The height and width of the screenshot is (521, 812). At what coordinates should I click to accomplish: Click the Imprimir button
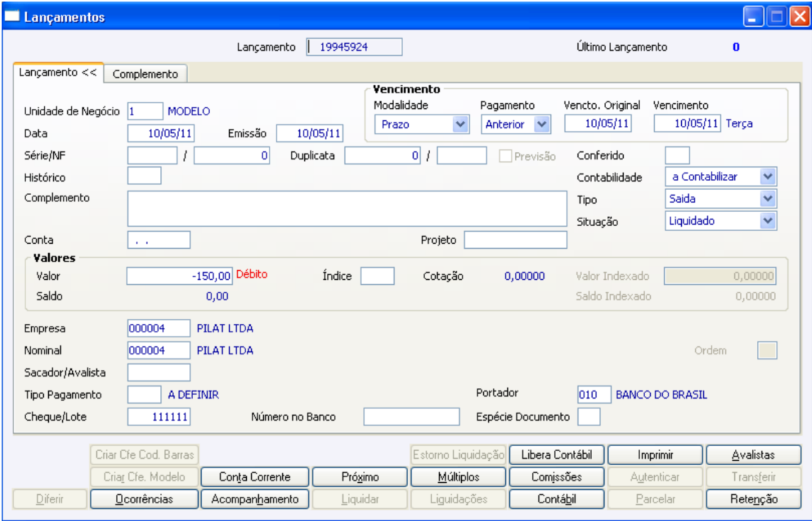click(x=655, y=455)
